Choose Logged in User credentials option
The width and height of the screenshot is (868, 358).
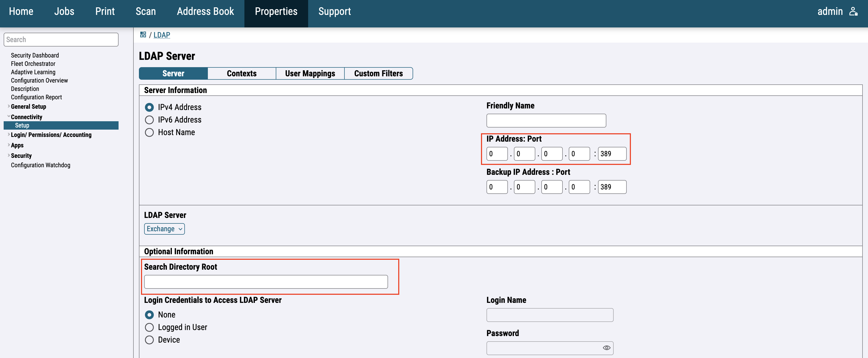click(x=149, y=327)
